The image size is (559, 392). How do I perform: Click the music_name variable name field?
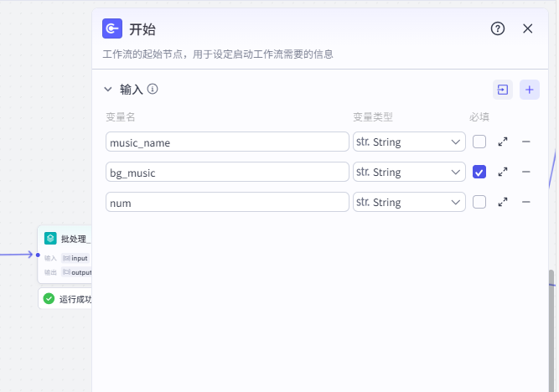(227, 142)
